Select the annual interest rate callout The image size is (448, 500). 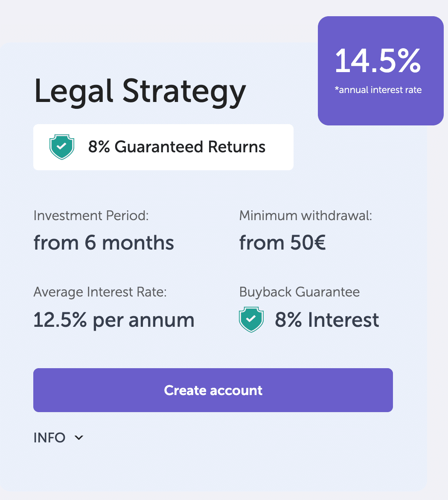378,90
